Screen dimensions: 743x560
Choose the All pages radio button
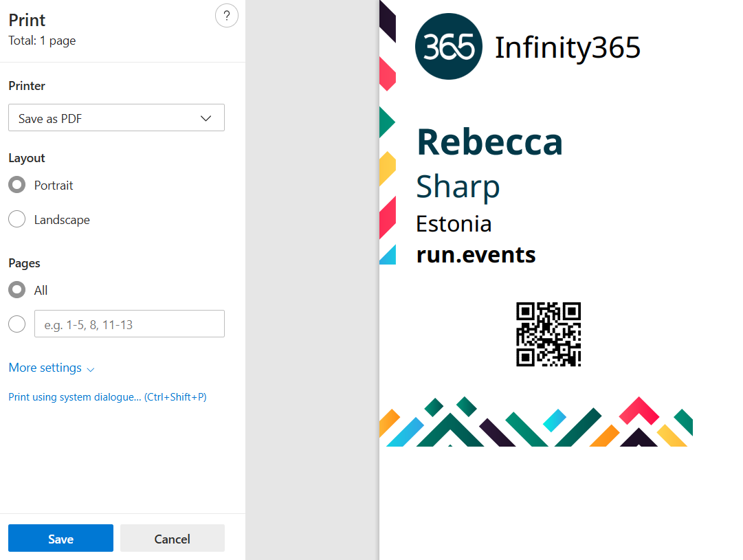click(x=17, y=291)
